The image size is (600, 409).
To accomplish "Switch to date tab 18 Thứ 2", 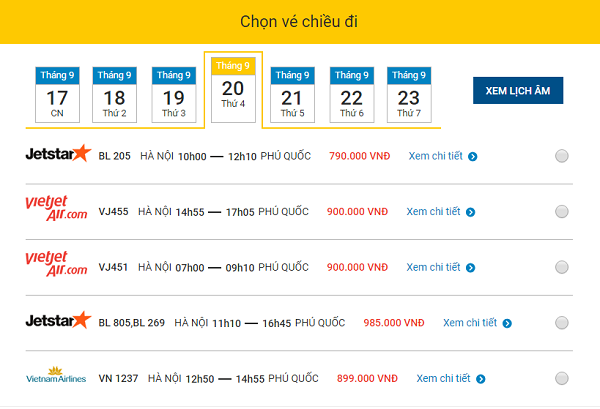I will point(114,95).
